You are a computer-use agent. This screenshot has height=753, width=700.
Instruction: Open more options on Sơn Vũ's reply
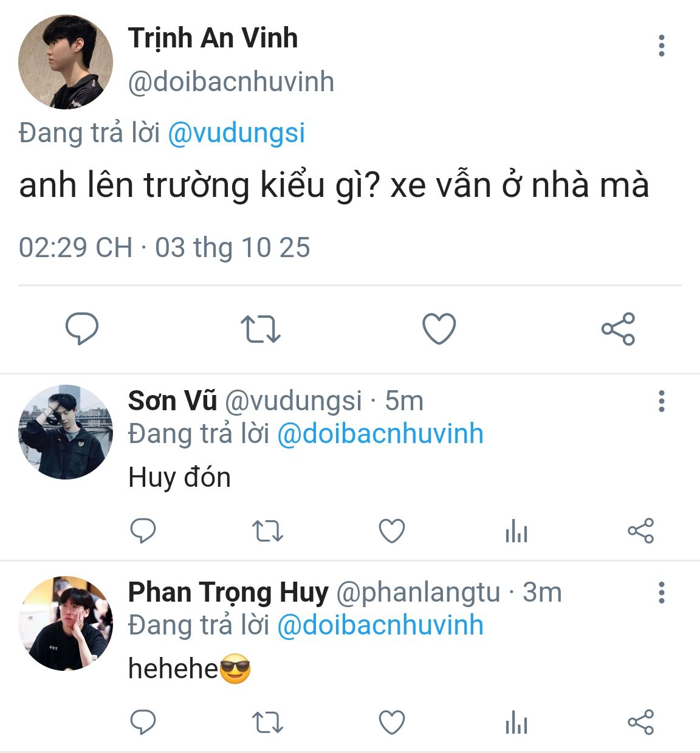661,401
